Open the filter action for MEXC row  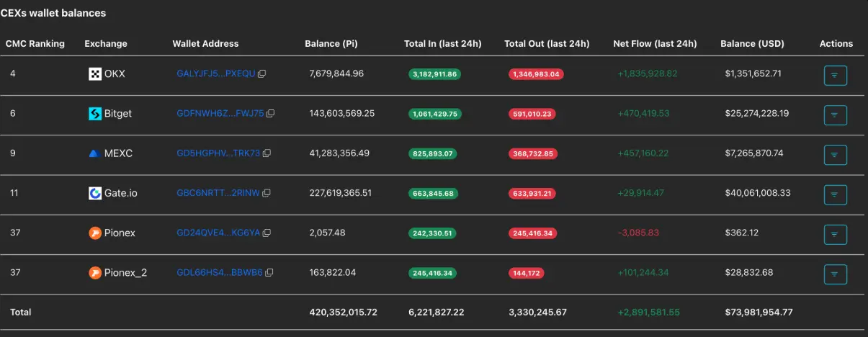click(835, 154)
